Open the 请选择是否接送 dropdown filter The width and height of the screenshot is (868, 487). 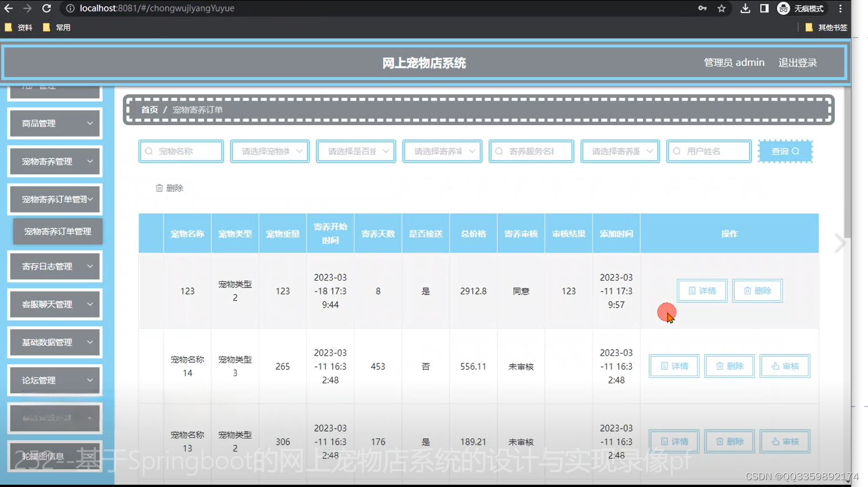(x=356, y=151)
